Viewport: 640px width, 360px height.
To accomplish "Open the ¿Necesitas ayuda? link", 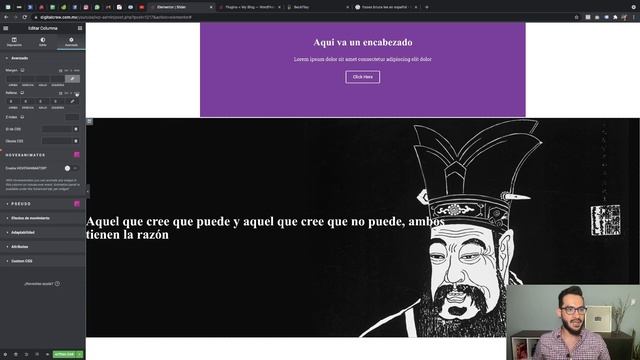I will tap(42, 284).
